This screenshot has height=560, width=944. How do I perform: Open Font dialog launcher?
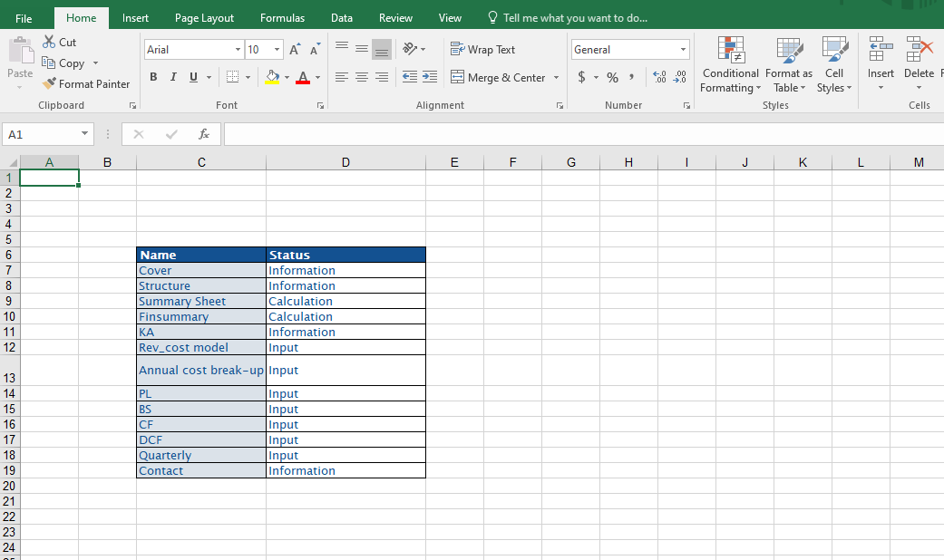320,105
